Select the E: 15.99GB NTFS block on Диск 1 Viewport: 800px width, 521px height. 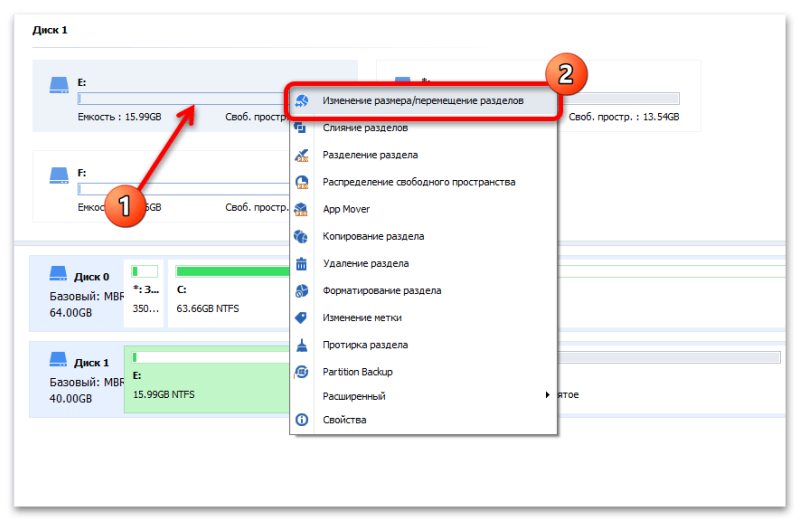click(207, 379)
